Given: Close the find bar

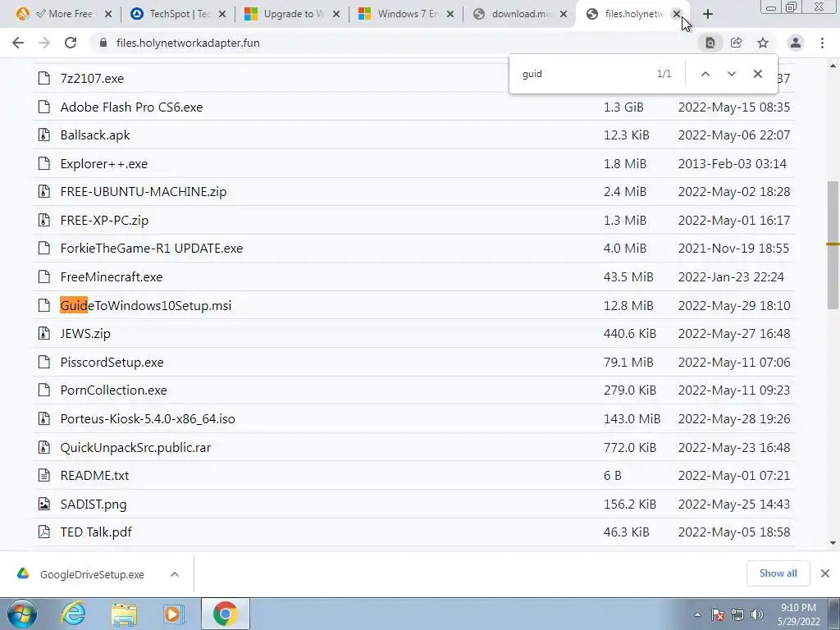Looking at the screenshot, I should pyautogui.click(x=757, y=74).
